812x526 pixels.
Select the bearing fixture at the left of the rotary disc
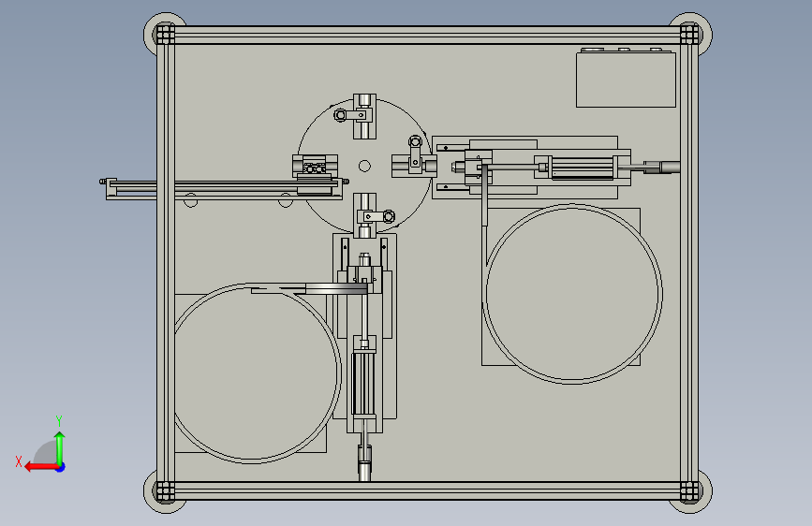(x=315, y=168)
